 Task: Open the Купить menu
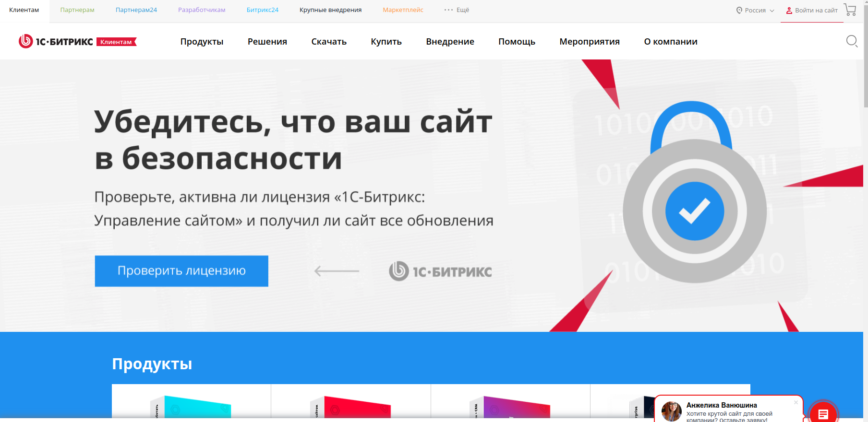point(386,42)
